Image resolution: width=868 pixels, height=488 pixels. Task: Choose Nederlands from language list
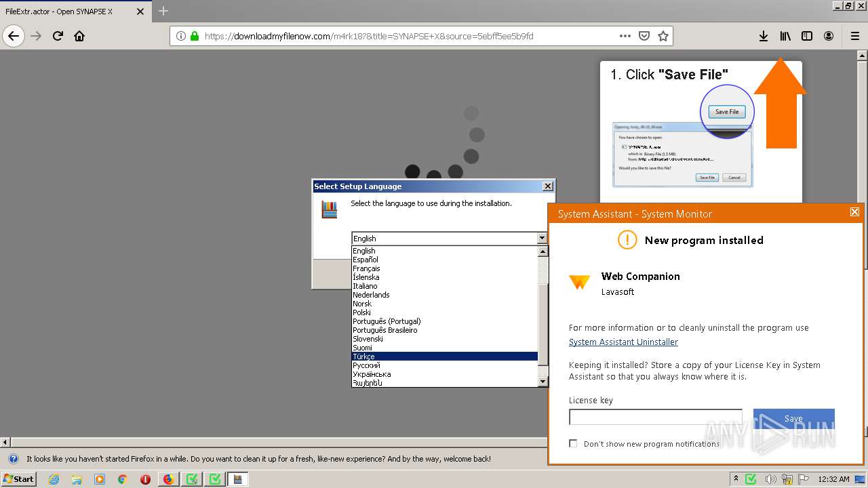click(x=444, y=295)
